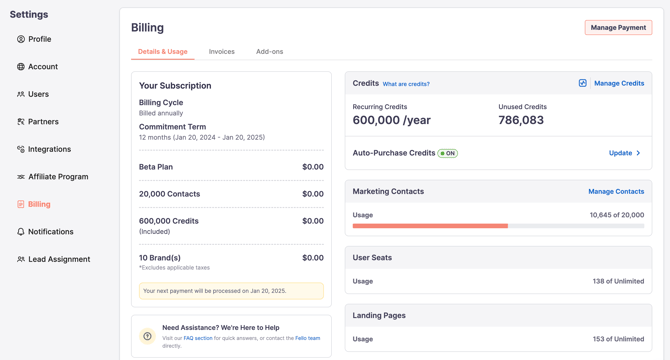Viewport: 670px width, 360px height.
Task: Click the Partners icon in sidebar
Action: [21, 122]
